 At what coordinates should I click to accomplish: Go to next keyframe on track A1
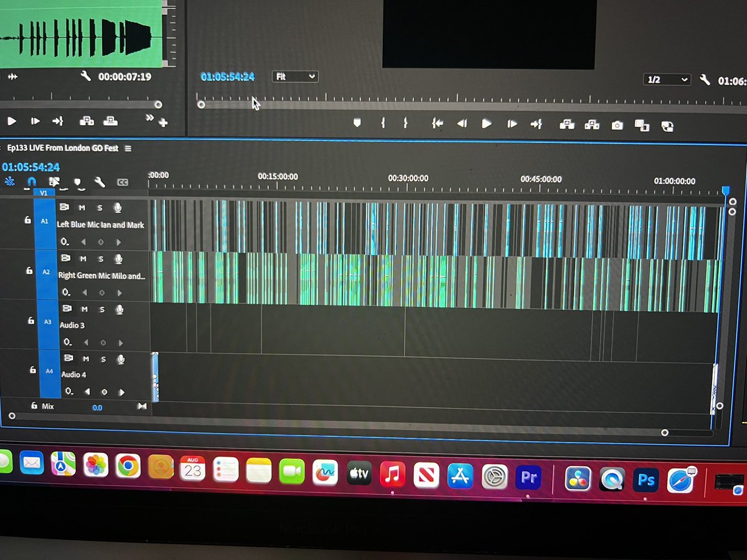[119, 242]
